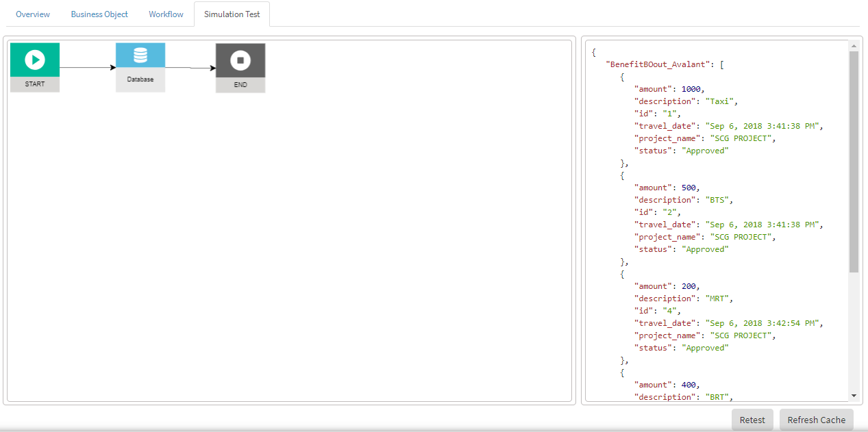Select the Database node icon

(140, 55)
